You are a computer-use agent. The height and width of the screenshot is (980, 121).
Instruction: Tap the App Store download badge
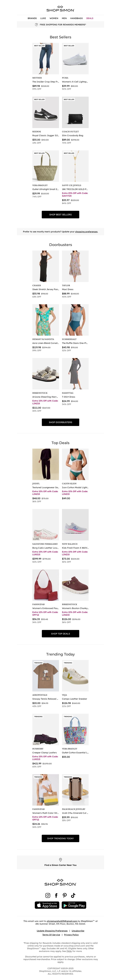(47, 905)
